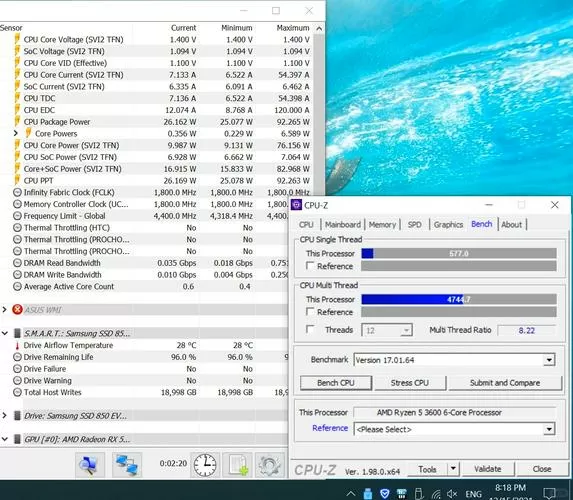Click the ASUS WMI red error icon
Screen dimensions: 573x500
tap(17, 310)
